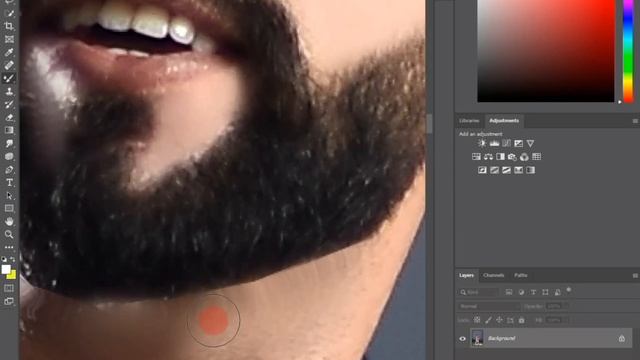Switch to the Libraries tab
The height and width of the screenshot is (360, 640).
pyautogui.click(x=469, y=121)
